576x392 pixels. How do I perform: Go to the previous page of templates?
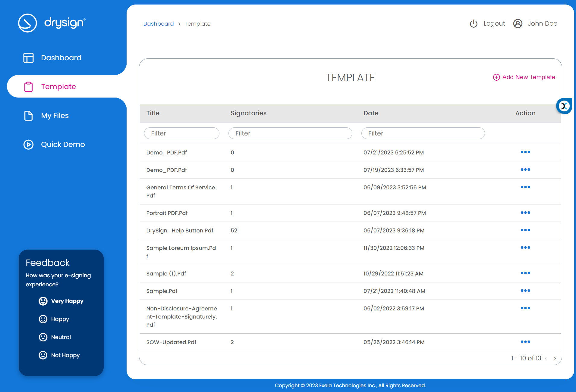coord(546,358)
